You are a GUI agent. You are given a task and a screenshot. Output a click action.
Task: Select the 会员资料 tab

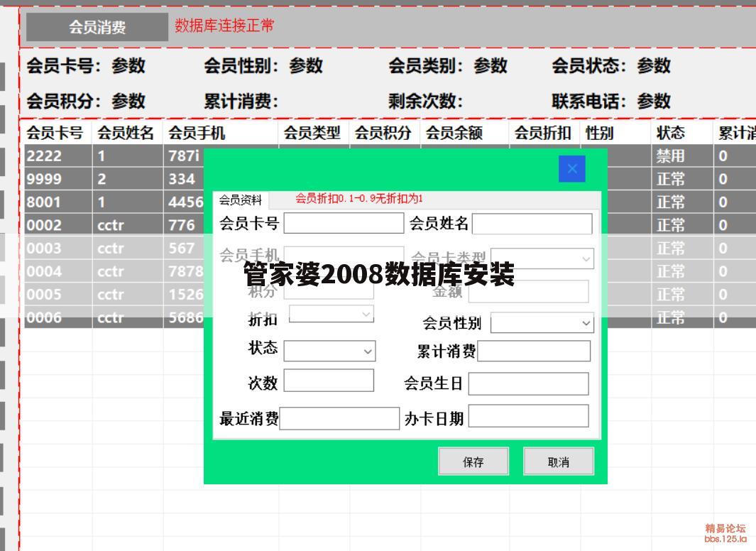click(x=240, y=200)
